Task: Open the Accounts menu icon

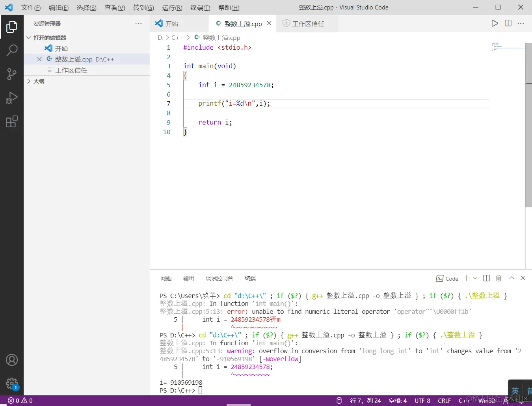Action: (x=12, y=360)
